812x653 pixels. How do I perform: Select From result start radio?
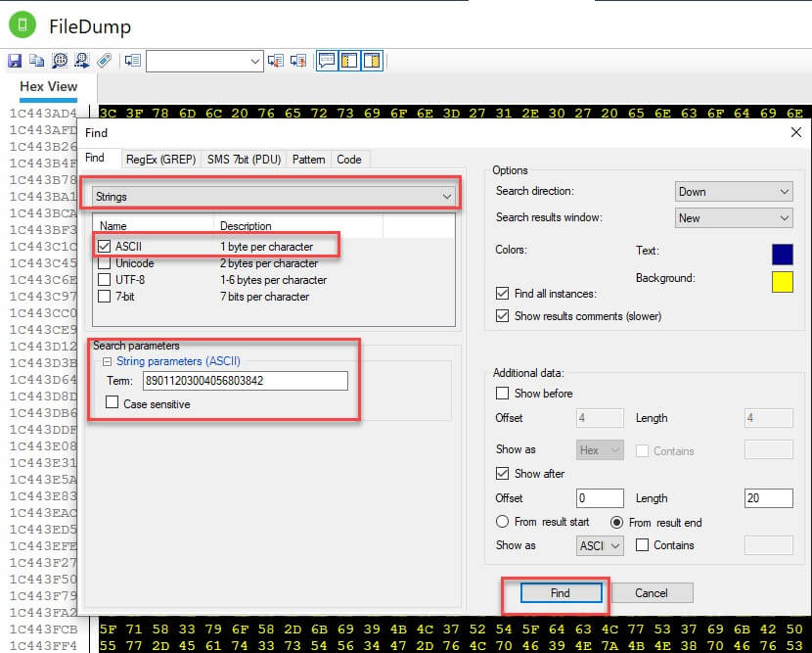click(502, 522)
